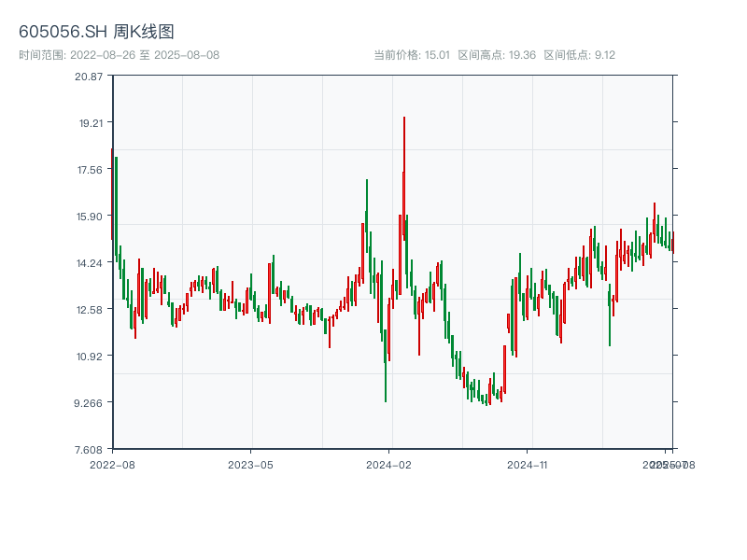This screenshot has width=747, height=560.
Task: Click the x-axis label 2024-11
Action: pos(527,465)
